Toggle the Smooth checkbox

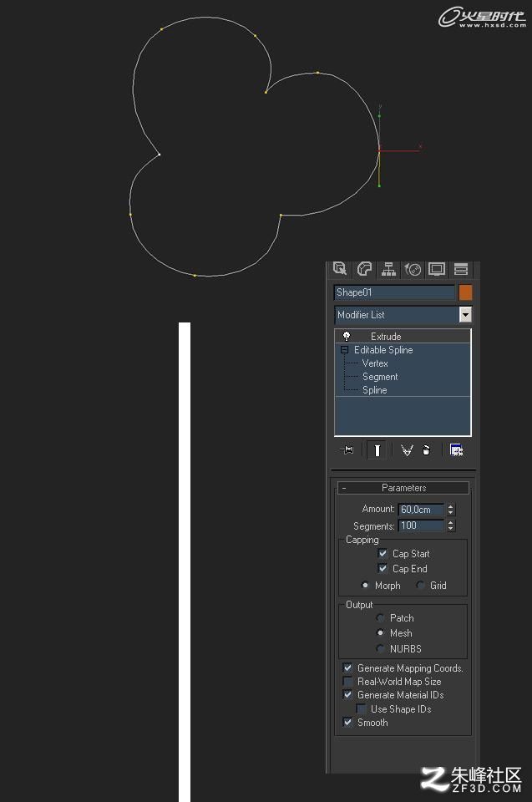pyautogui.click(x=347, y=722)
